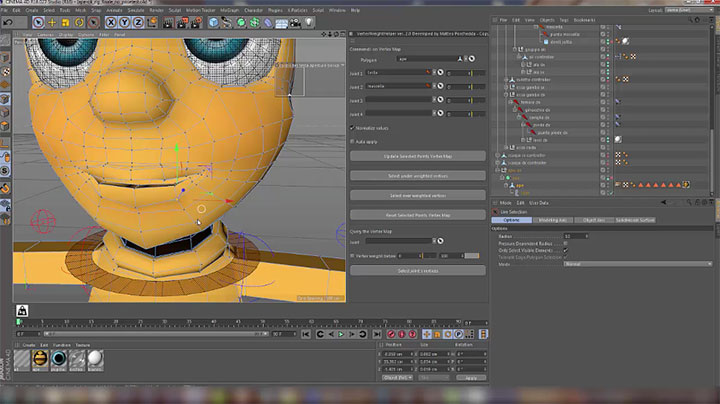Click the Radius value field
The width and height of the screenshot is (720, 404).
(x=575, y=236)
